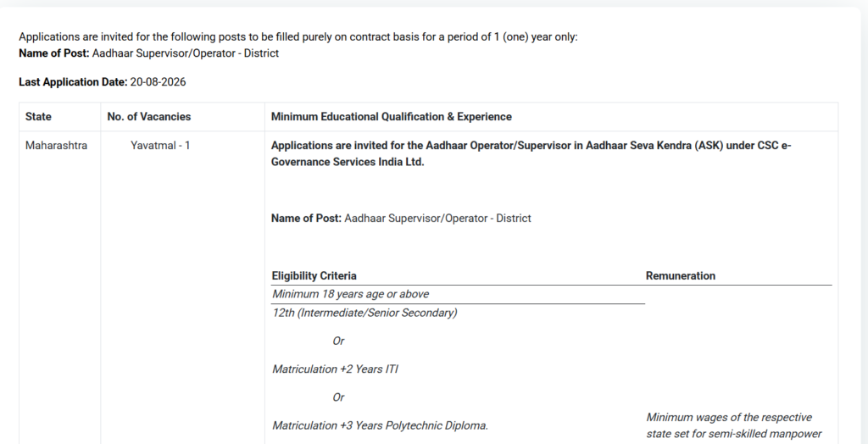Click the Yavatmal - 1 vacancy entry
This screenshot has width=868, height=444.
click(x=160, y=146)
